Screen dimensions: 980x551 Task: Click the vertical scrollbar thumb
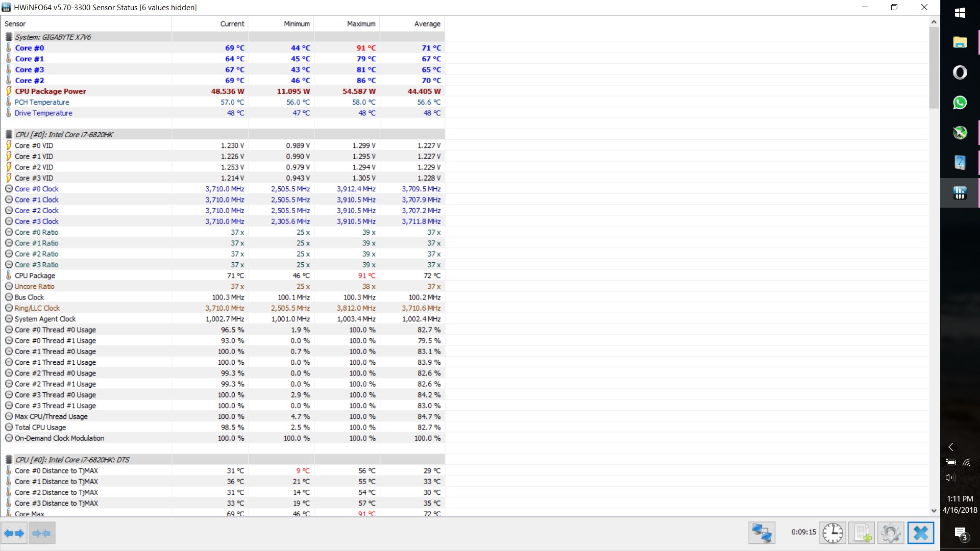(x=934, y=67)
